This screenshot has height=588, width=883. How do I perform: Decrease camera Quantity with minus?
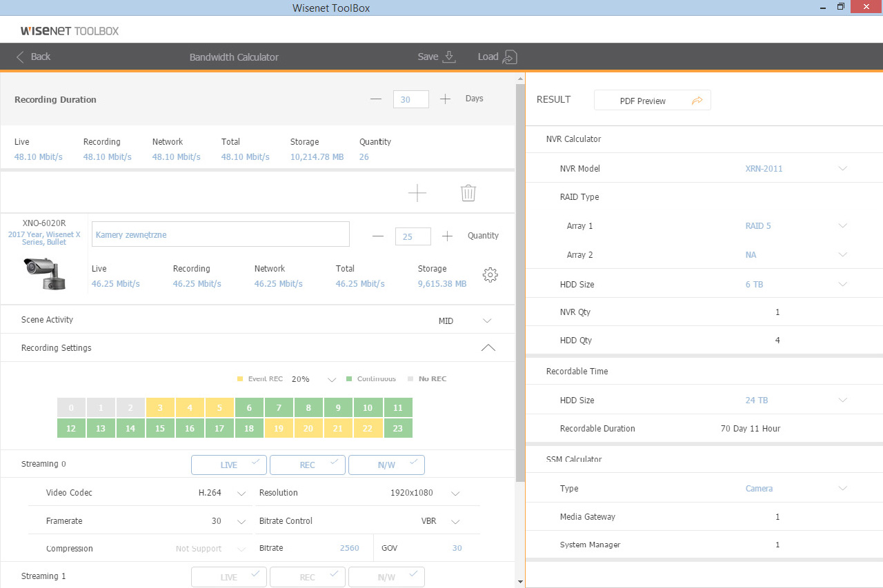[x=377, y=236]
